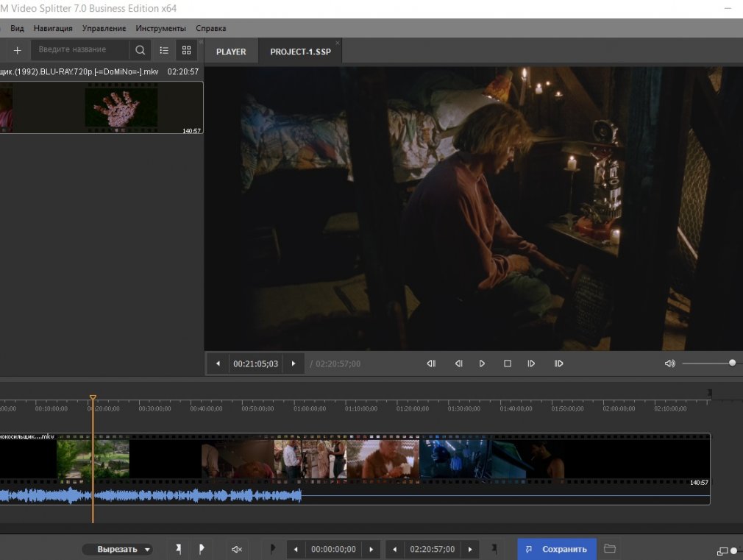Click the set end marker icon
This screenshot has width=743, height=560.
[494, 549]
